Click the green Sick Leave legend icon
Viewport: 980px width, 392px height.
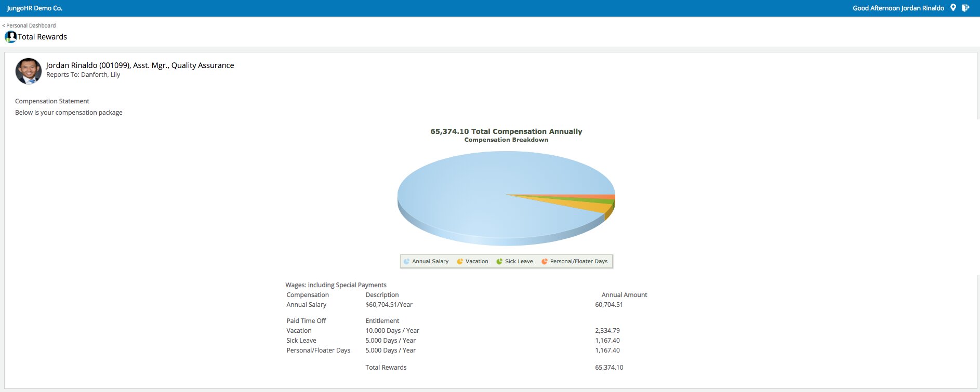[499, 262]
